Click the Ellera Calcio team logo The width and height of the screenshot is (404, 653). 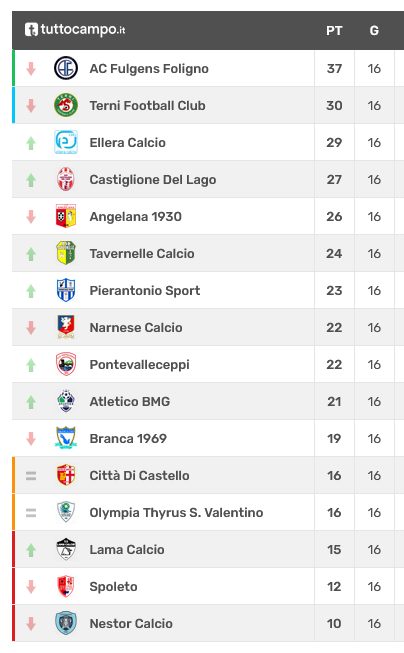click(x=66, y=142)
